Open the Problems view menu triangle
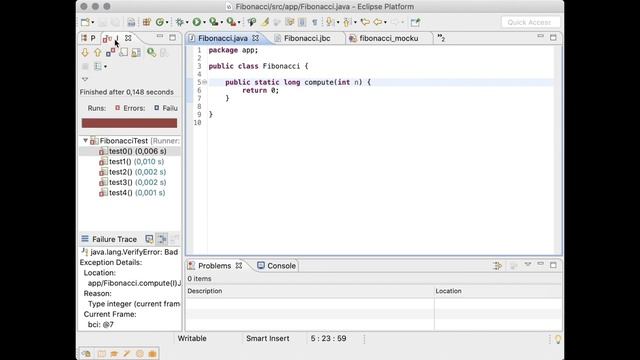 528,265
